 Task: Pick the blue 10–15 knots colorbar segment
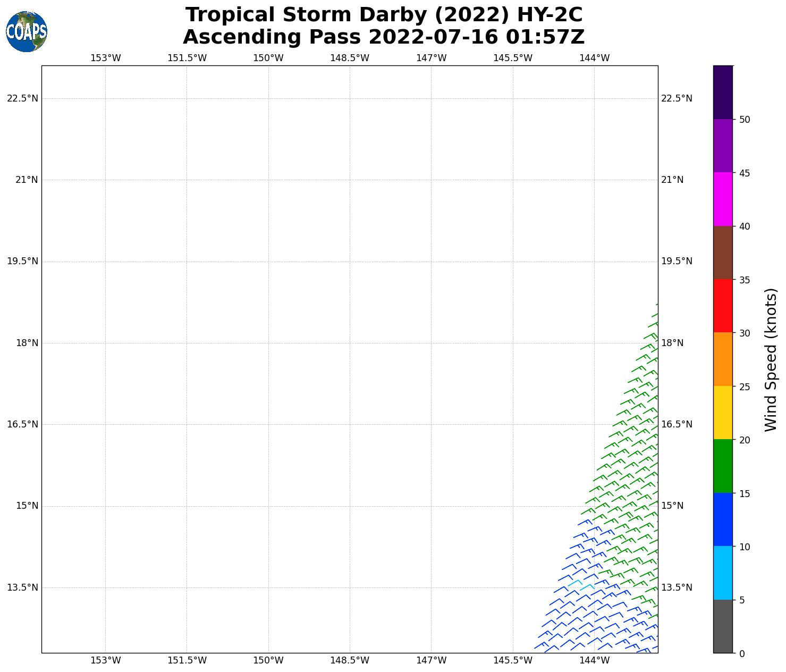(x=723, y=519)
